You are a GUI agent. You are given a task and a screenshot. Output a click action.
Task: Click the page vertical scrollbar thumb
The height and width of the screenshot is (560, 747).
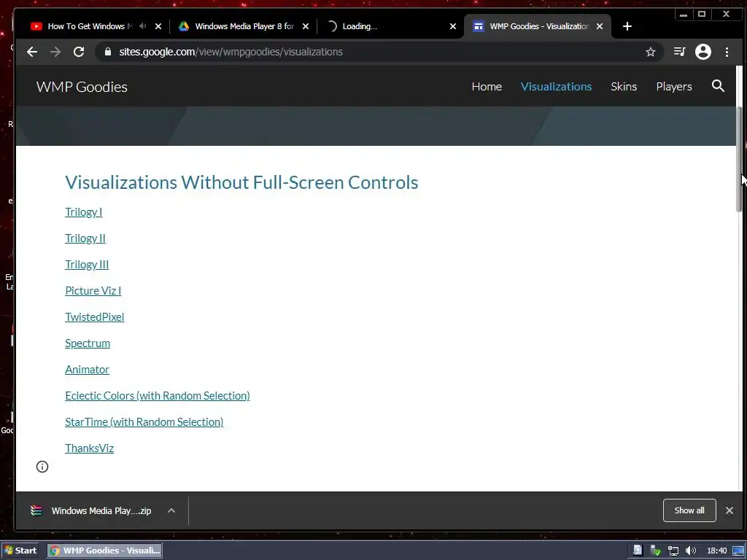[x=739, y=160]
